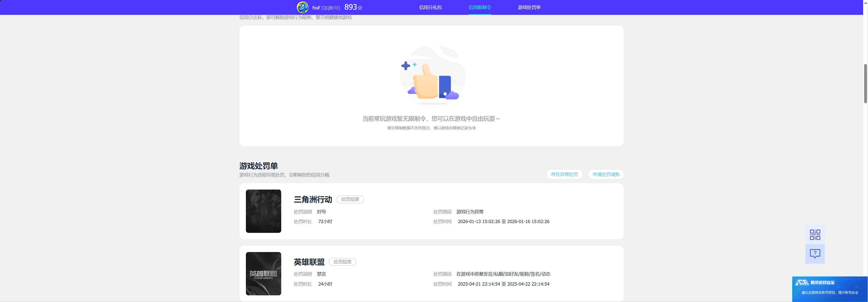Click 处罚结束 badge beside 英雄联盟

pyautogui.click(x=342, y=262)
